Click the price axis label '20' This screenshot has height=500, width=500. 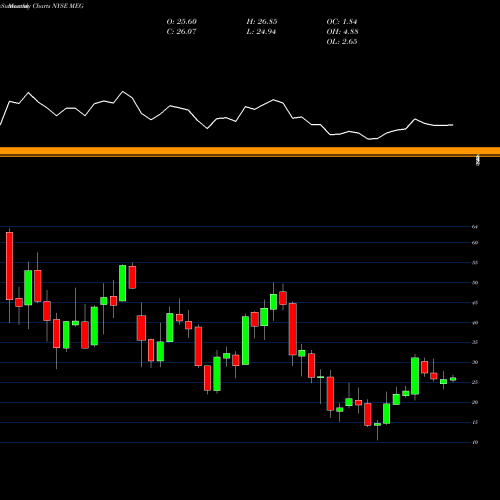475,403
